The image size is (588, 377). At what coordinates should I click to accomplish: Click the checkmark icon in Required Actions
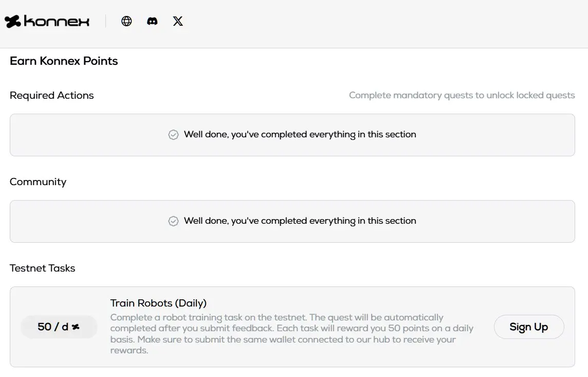point(174,135)
